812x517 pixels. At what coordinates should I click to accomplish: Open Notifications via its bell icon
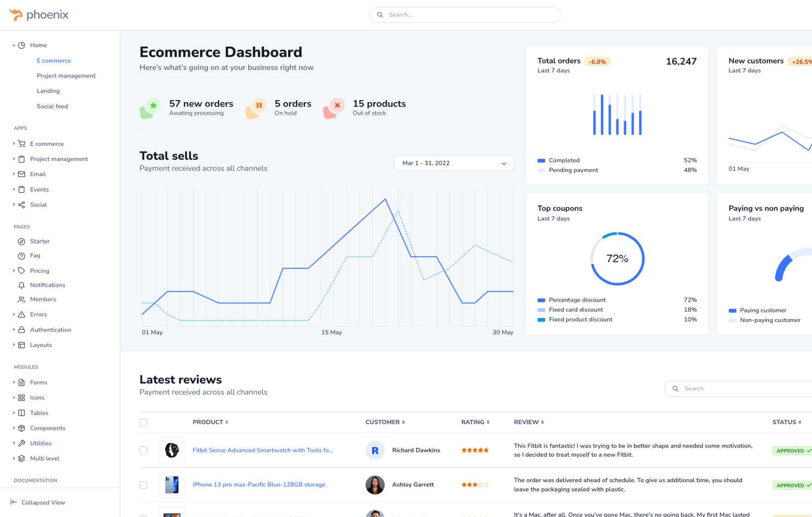(x=21, y=285)
